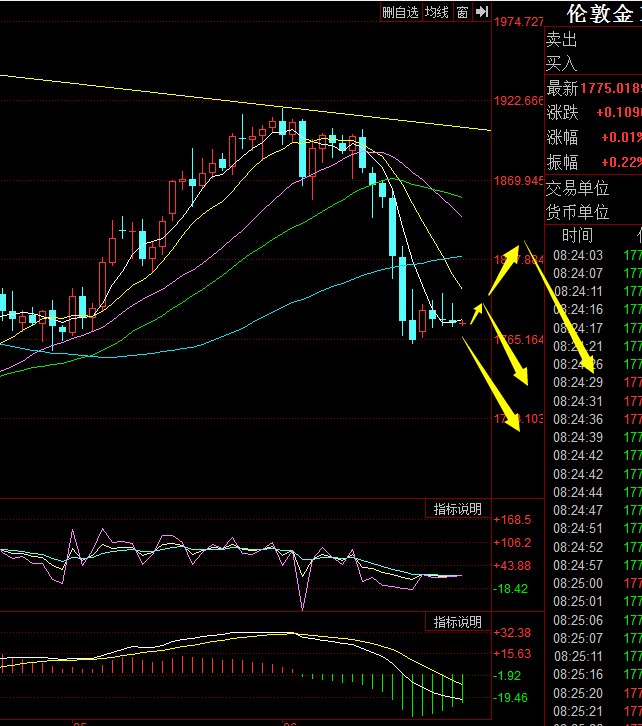
Task: Select the 08:24:29 tick row
Action: coord(594,382)
